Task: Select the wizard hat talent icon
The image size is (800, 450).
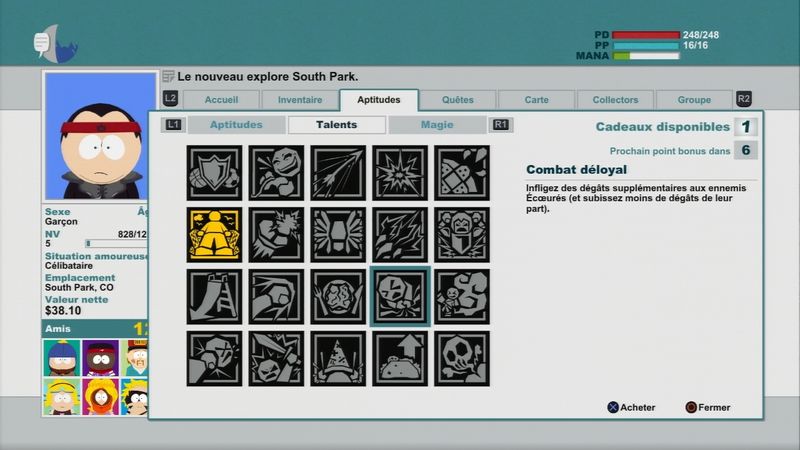Action: (x=338, y=358)
